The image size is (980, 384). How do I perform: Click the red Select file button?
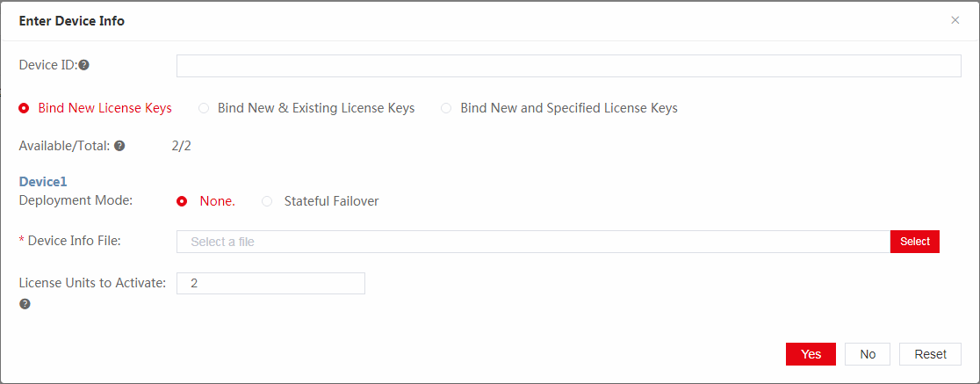pos(915,242)
